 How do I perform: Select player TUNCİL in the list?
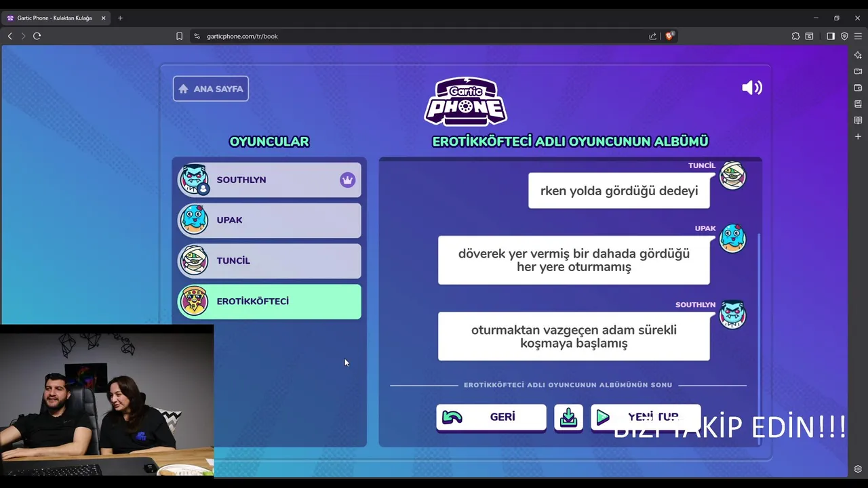(x=269, y=261)
